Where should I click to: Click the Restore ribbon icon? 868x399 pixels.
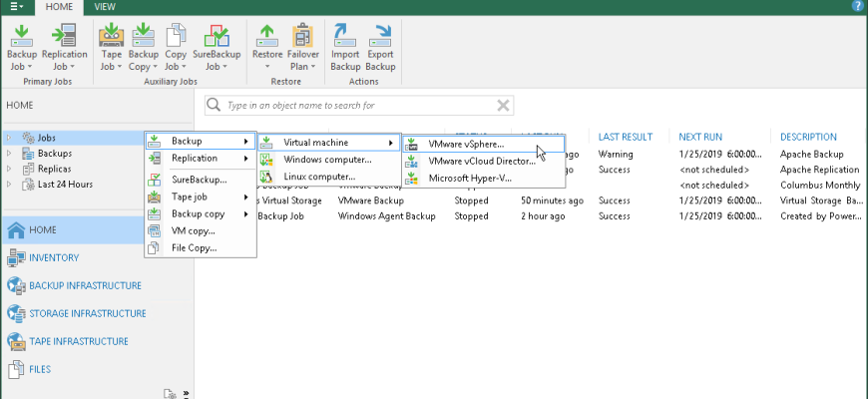tap(266, 46)
